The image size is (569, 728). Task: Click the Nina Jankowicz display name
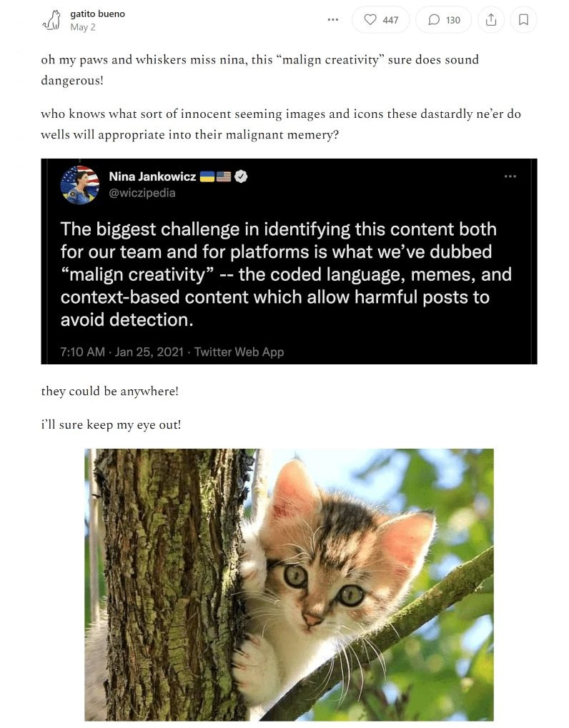pos(152,176)
